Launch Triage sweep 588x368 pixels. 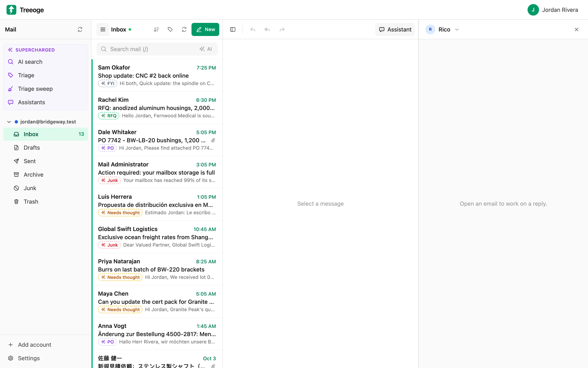coord(46,89)
